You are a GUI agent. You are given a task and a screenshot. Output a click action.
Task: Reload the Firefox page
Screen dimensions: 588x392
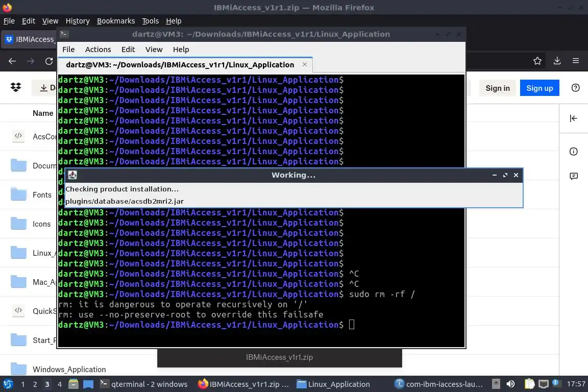[49, 61]
